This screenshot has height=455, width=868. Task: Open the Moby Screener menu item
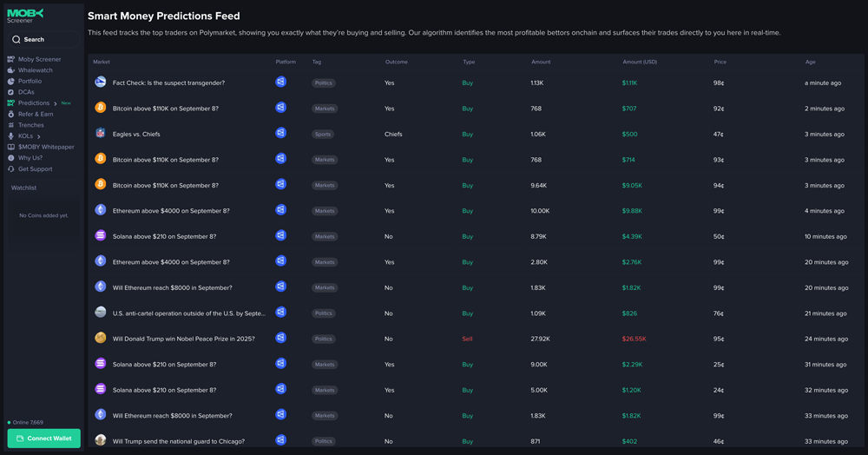click(39, 59)
